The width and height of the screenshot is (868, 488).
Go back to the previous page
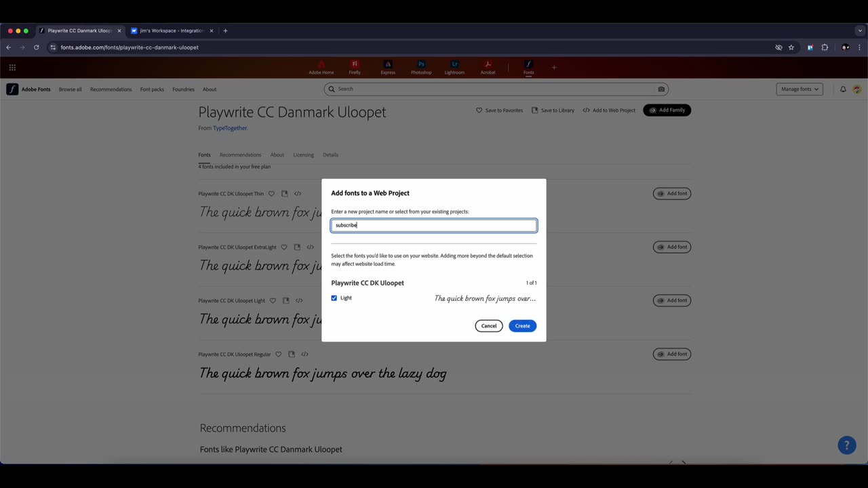(8, 47)
